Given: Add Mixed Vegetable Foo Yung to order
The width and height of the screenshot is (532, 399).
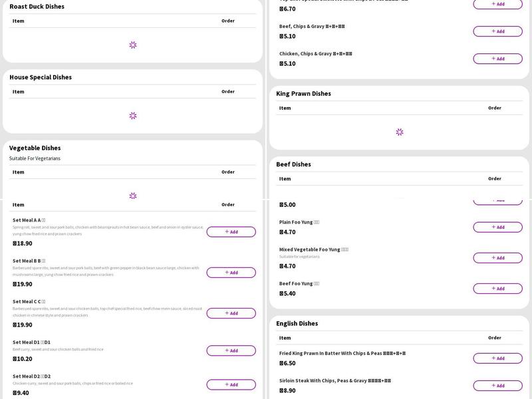Looking at the screenshot, I should [x=497, y=258].
